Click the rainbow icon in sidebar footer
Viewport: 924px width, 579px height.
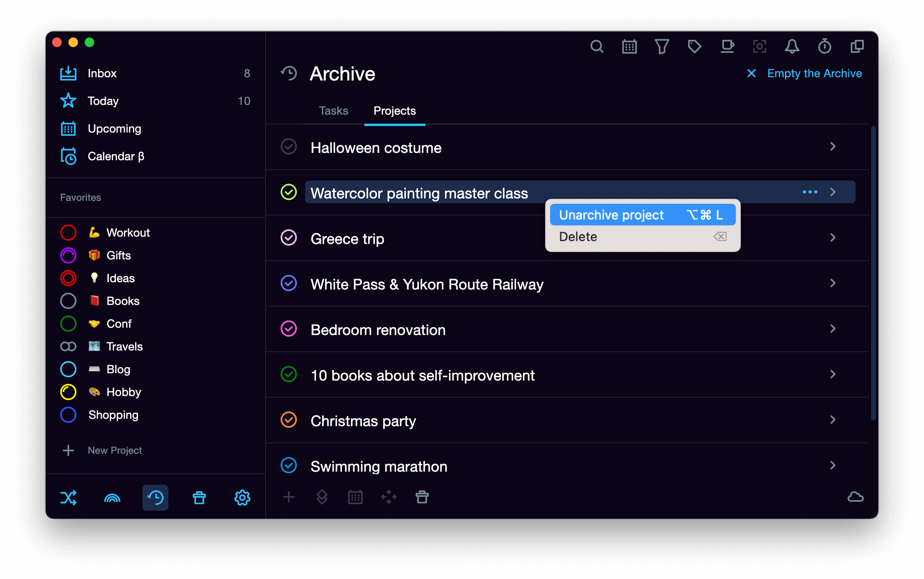[112, 497]
